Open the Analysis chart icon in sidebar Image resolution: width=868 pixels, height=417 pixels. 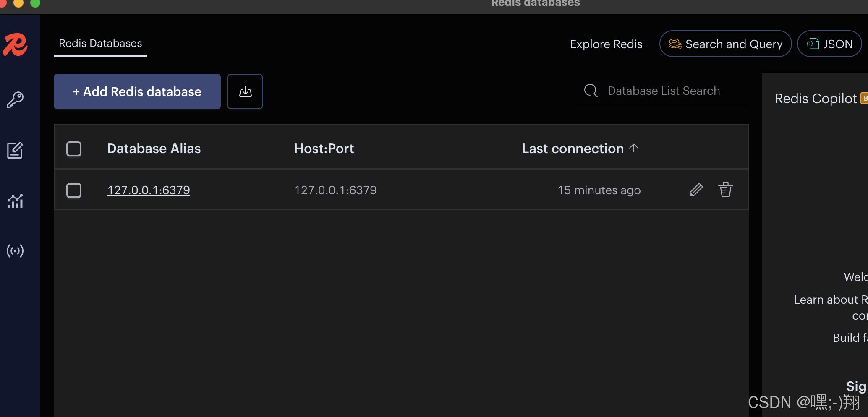point(15,201)
